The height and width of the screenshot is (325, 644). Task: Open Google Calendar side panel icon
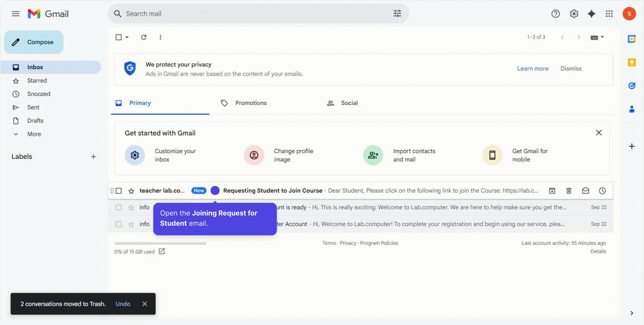pos(632,39)
